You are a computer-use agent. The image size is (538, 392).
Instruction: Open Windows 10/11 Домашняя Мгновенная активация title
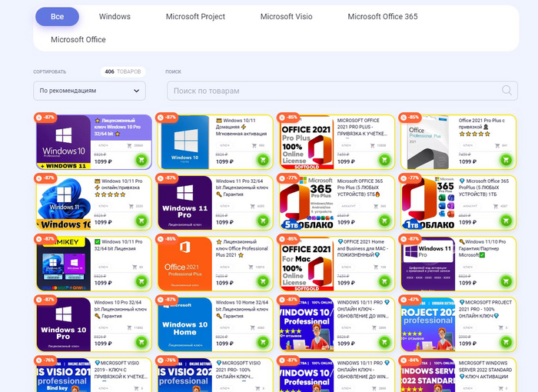(x=241, y=127)
